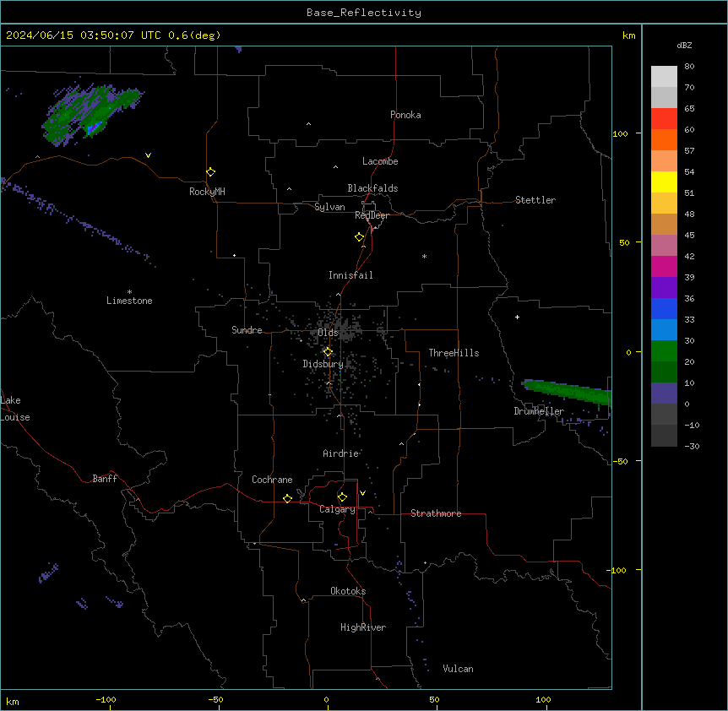Image resolution: width=728 pixels, height=711 pixels.
Task: Click the green radar echo near Drumheller
Action: coord(568,391)
